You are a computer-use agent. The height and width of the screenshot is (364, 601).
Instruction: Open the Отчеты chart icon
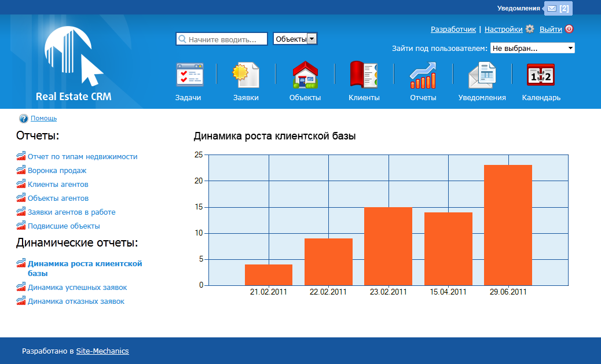click(423, 76)
